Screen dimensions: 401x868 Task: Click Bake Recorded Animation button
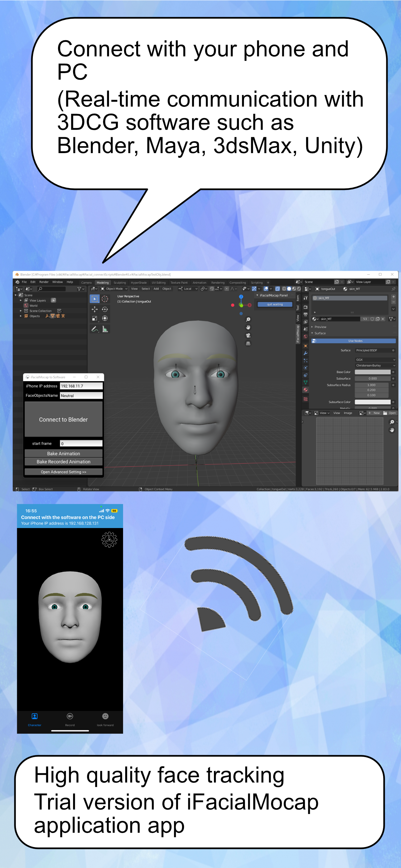coord(63,461)
